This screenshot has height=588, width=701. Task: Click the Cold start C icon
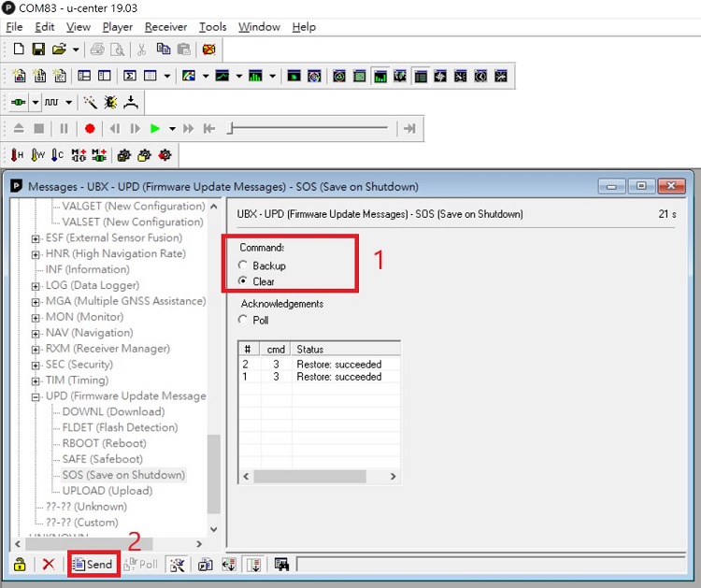pos(58,155)
